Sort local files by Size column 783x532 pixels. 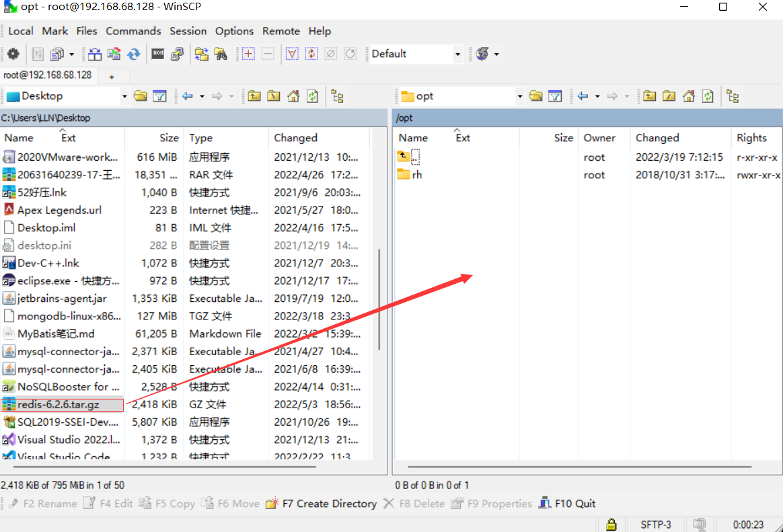(x=154, y=138)
